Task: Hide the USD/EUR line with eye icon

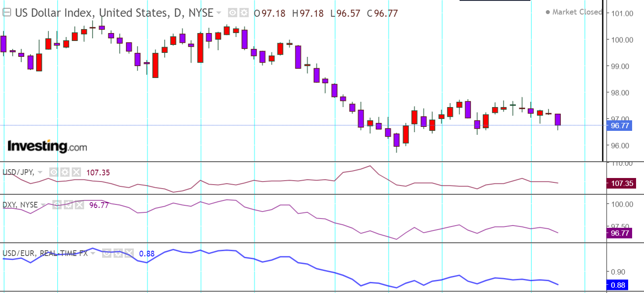Action: coord(107,253)
